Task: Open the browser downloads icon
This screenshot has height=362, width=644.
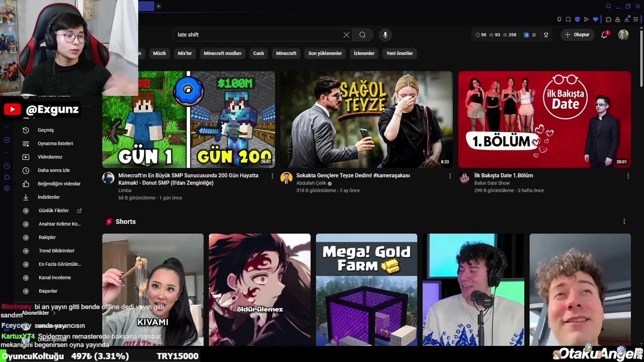Action: (x=627, y=20)
